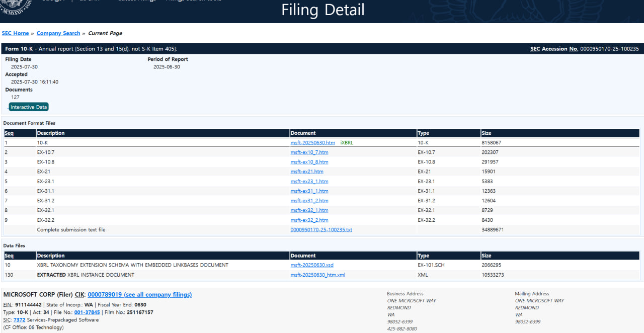This screenshot has height=333, width=644.
Task: Click the green iXBRL label
Action: [x=347, y=143]
